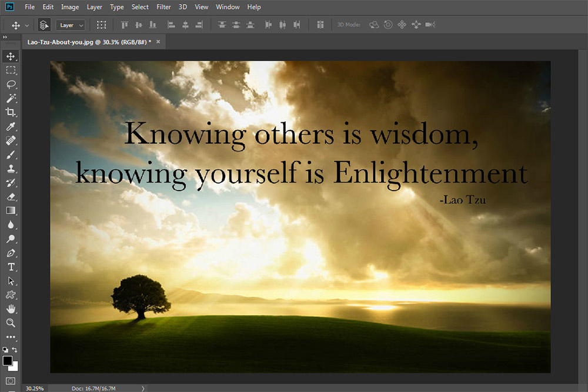Distribute left edges

click(x=269, y=25)
